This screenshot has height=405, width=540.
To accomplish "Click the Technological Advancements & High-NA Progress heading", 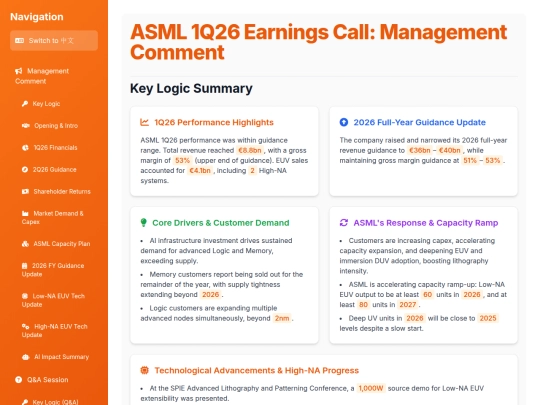I will [257, 370].
